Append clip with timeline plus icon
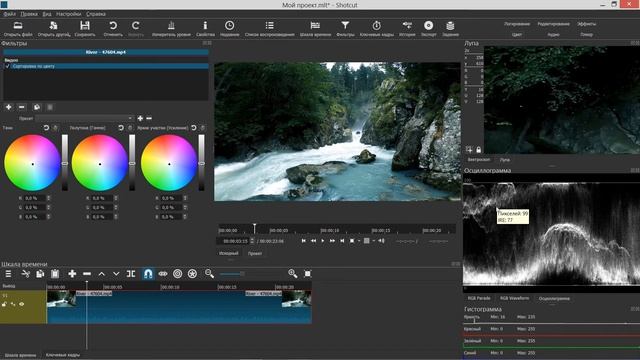 click(x=72, y=274)
